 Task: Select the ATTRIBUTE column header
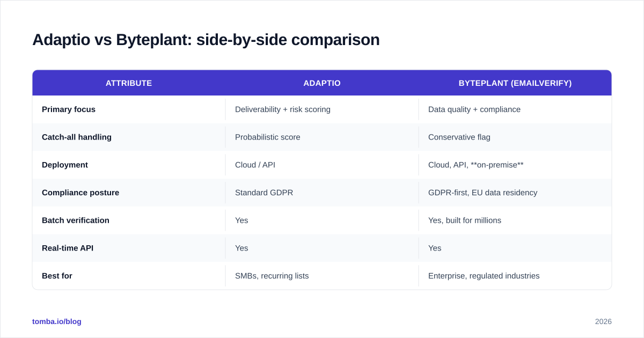129,83
